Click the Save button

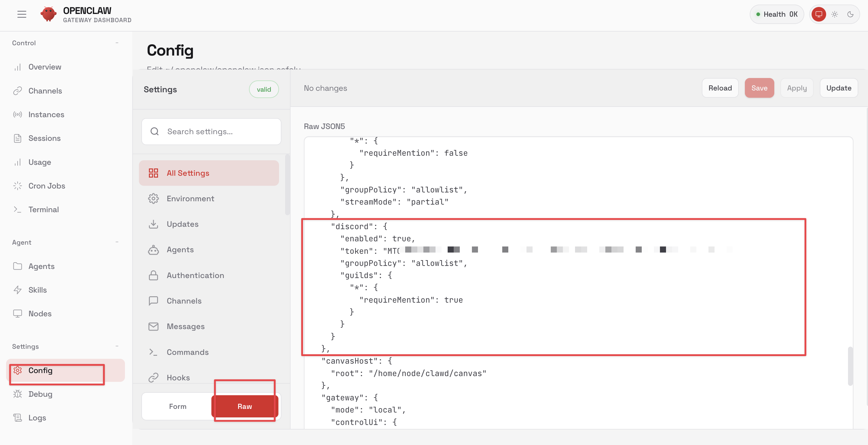click(759, 88)
